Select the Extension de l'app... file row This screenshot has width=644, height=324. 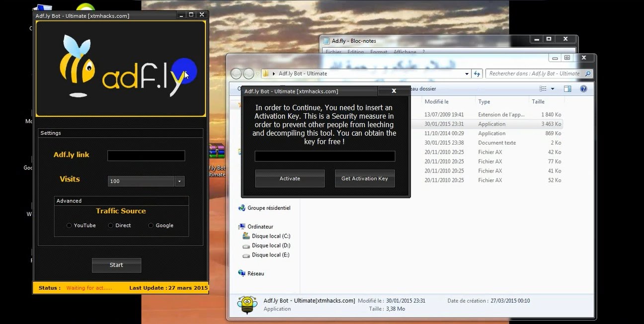487,115
